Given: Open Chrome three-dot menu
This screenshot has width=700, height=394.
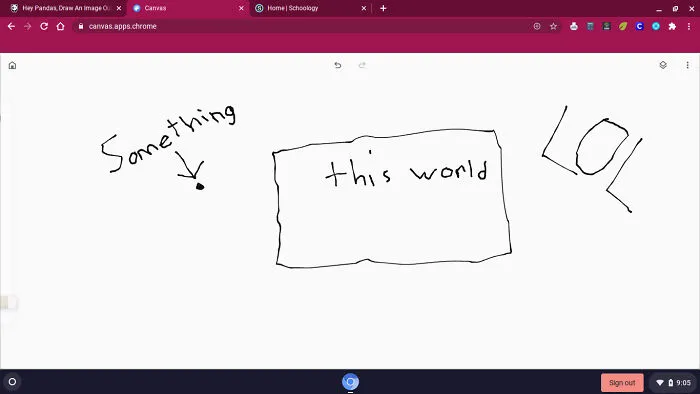Looking at the screenshot, I should click(x=689, y=26).
